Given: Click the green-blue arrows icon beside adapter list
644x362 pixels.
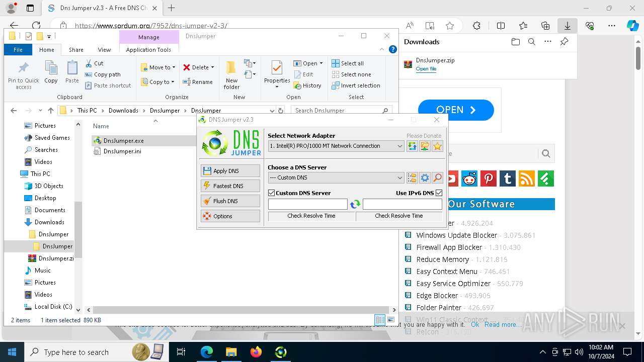Looking at the screenshot, I should [x=412, y=146].
